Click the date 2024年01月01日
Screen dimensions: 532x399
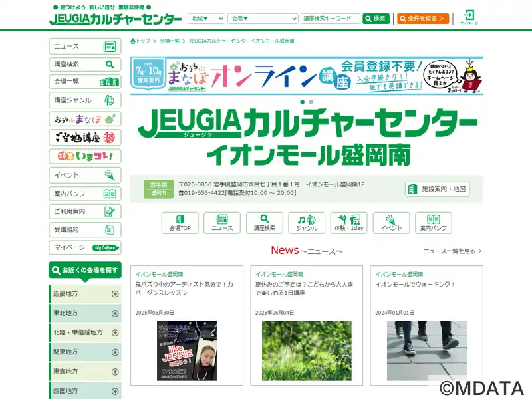click(394, 313)
